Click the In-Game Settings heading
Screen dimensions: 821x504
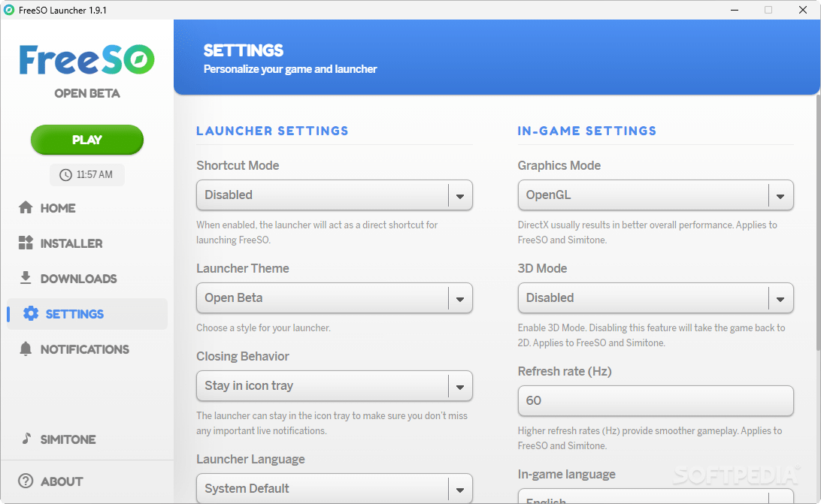pos(587,131)
